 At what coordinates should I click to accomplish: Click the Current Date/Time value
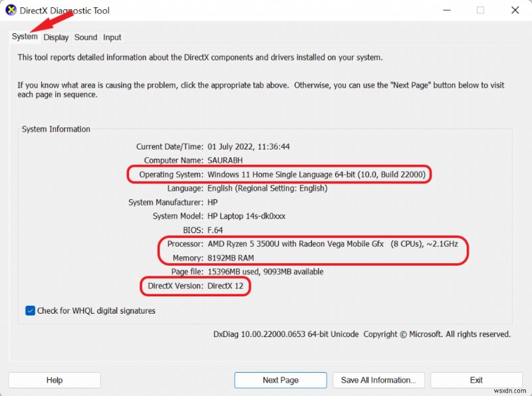[x=251, y=146]
